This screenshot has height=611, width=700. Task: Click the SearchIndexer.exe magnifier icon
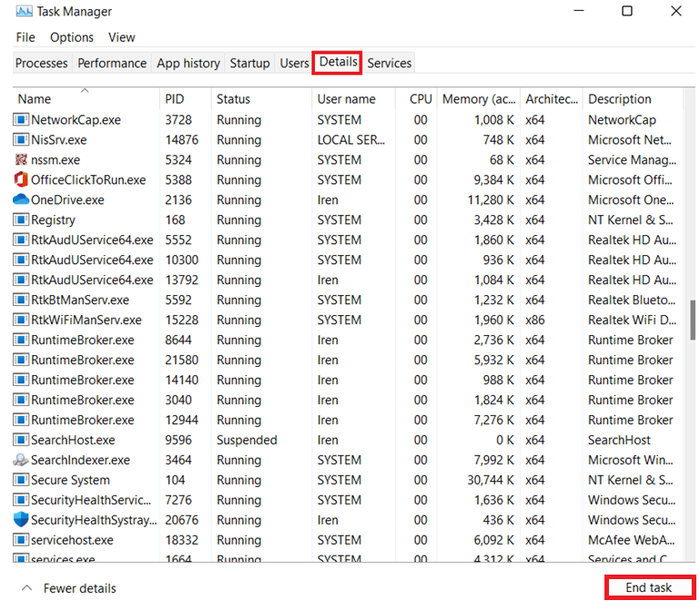click(21, 460)
